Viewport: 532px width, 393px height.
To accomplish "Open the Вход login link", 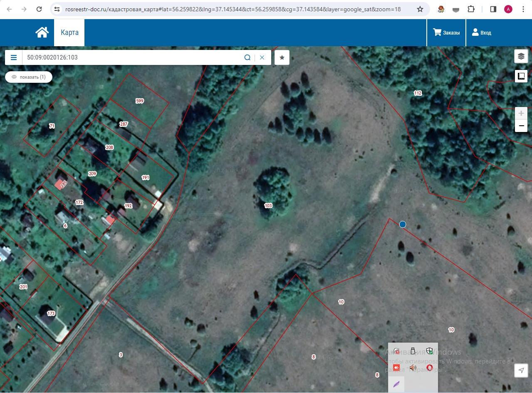I will click(481, 32).
